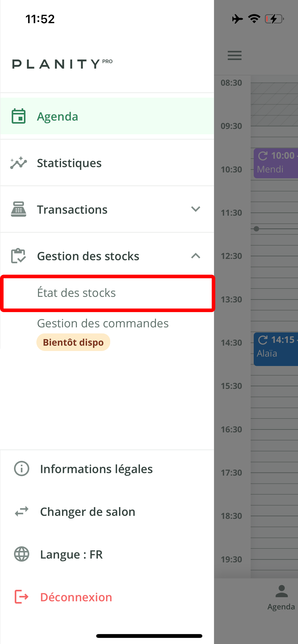Expand the Transactions chevron
This screenshot has height=644, width=298.
click(196, 209)
